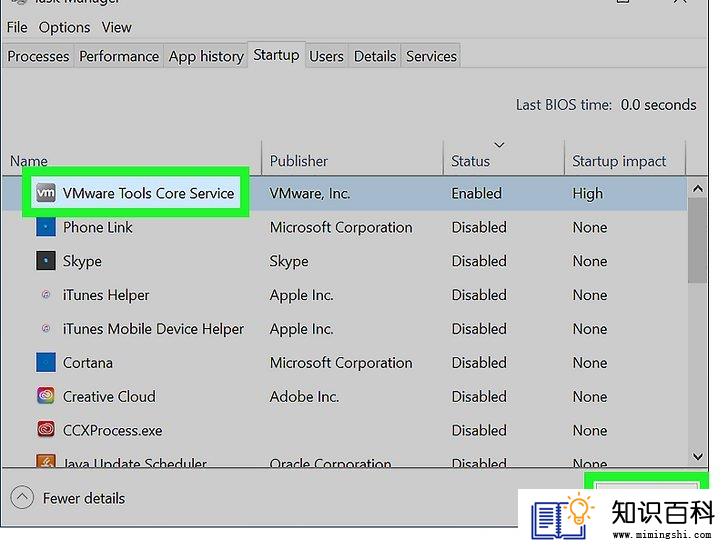Select the iTunes Helper entry name
Screen dimensions: 728x549
click(106, 295)
